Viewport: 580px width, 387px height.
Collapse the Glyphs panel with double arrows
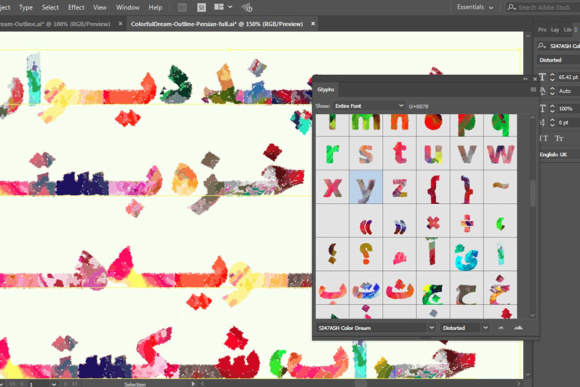tap(525, 79)
